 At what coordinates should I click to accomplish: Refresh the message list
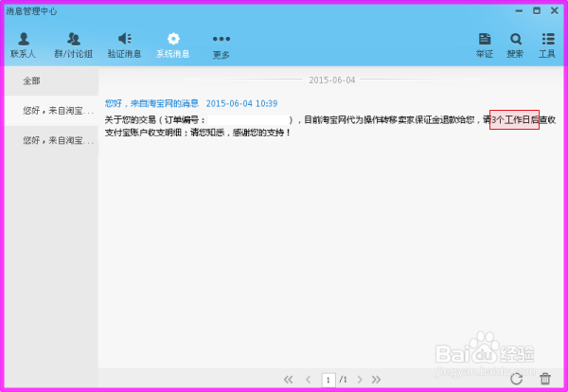(x=516, y=379)
